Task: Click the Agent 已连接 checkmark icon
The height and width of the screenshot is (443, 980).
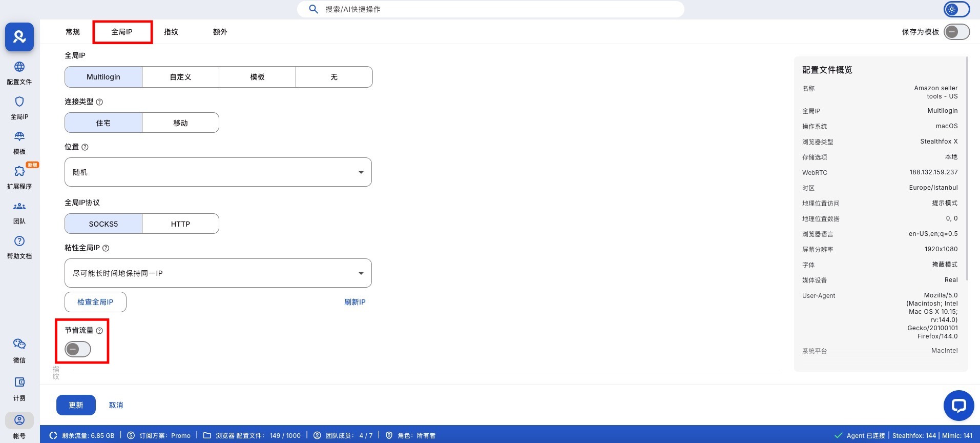Action: (x=839, y=435)
